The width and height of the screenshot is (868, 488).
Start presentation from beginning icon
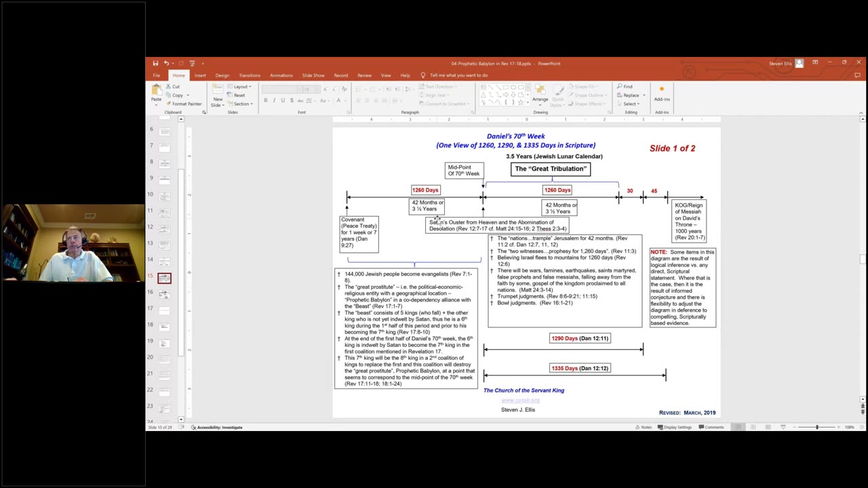click(x=192, y=63)
